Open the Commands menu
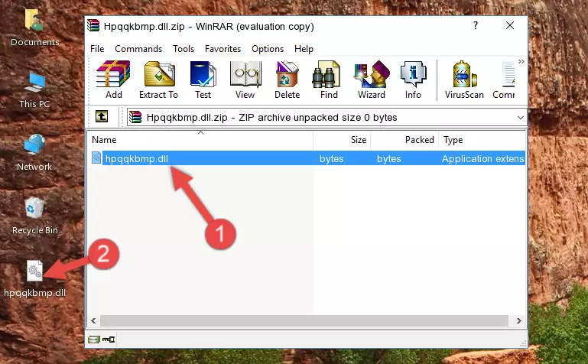The image size is (588, 364). [x=138, y=49]
